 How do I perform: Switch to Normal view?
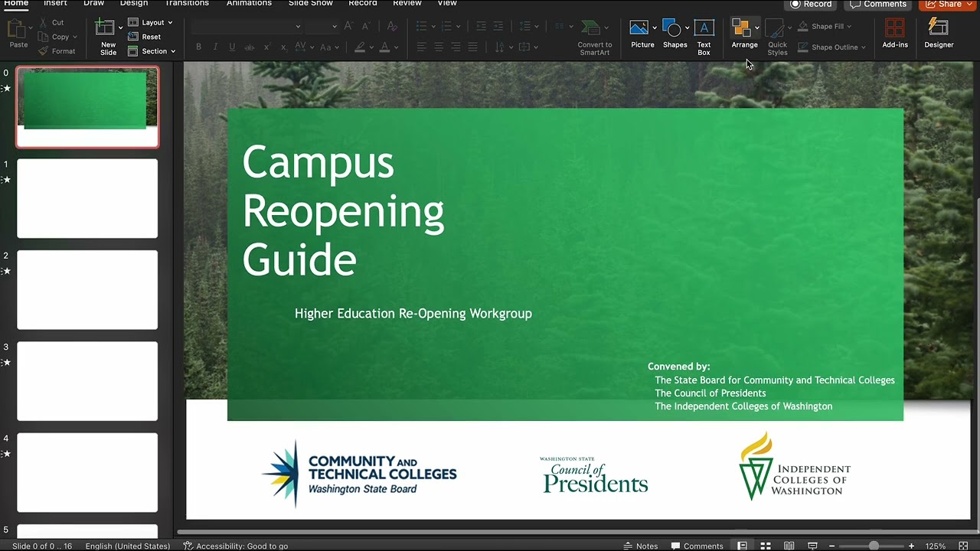click(x=742, y=546)
